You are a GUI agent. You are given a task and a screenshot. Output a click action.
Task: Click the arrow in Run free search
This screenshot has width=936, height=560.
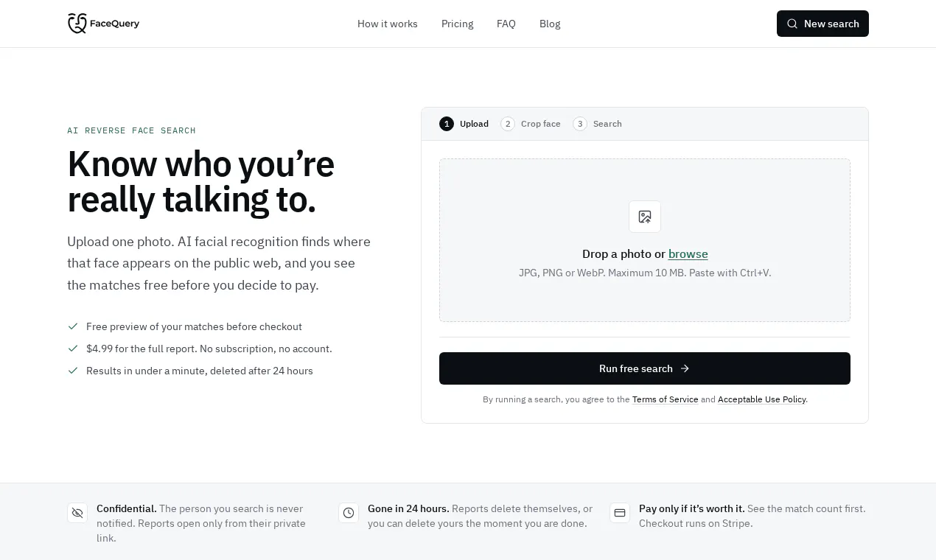pos(685,368)
